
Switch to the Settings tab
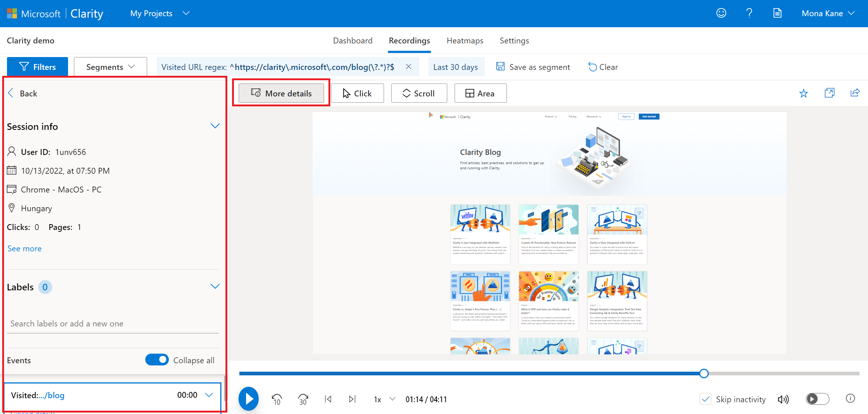click(514, 40)
